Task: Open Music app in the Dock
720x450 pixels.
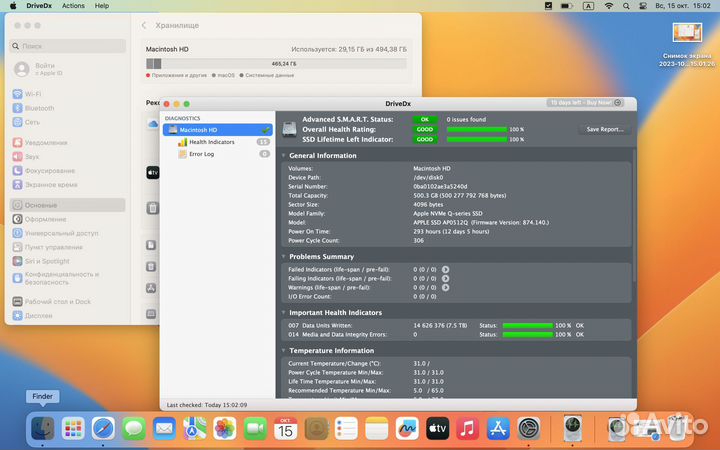Action: tap(467, 429)
